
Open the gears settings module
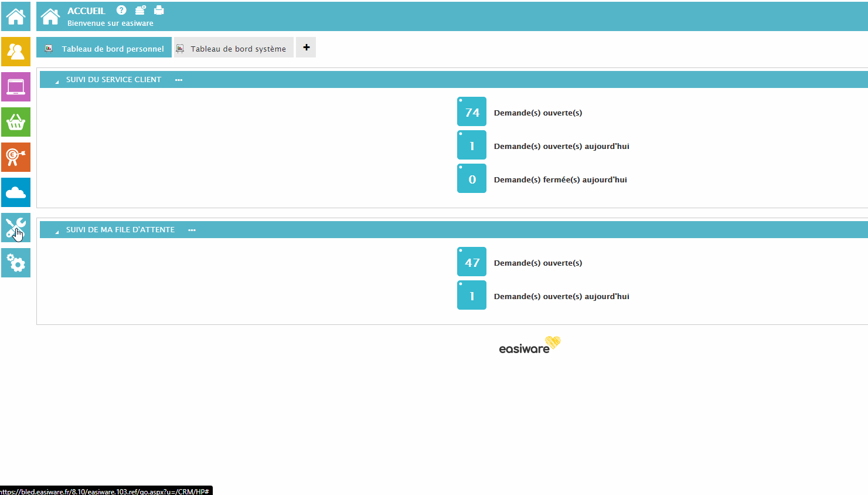pos(16,263)
